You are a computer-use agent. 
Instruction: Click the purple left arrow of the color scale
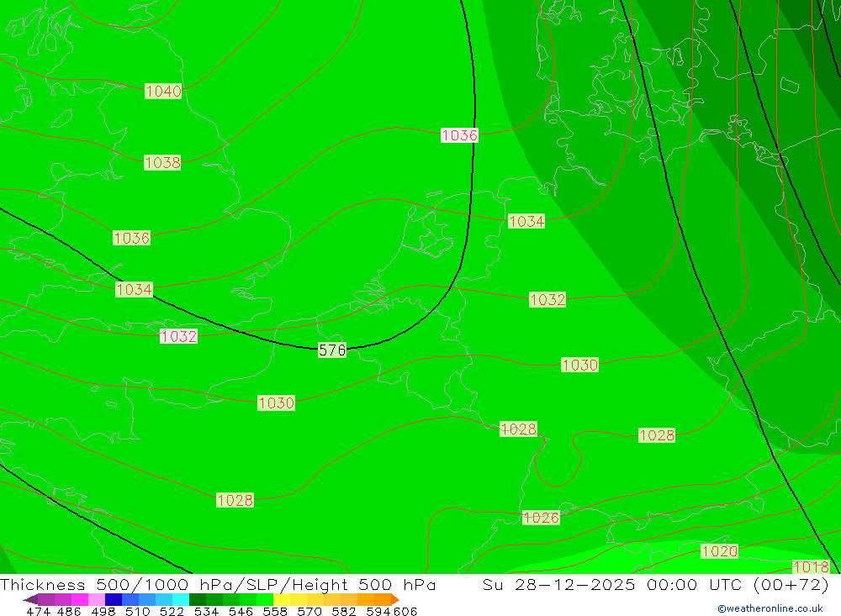(x=30, y=599)
